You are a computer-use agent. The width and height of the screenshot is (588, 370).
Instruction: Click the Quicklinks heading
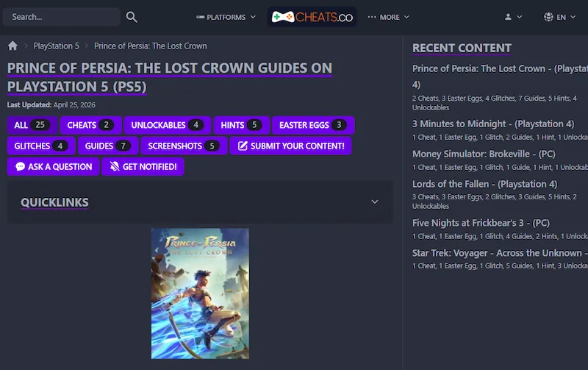click(x=54, y=202)
